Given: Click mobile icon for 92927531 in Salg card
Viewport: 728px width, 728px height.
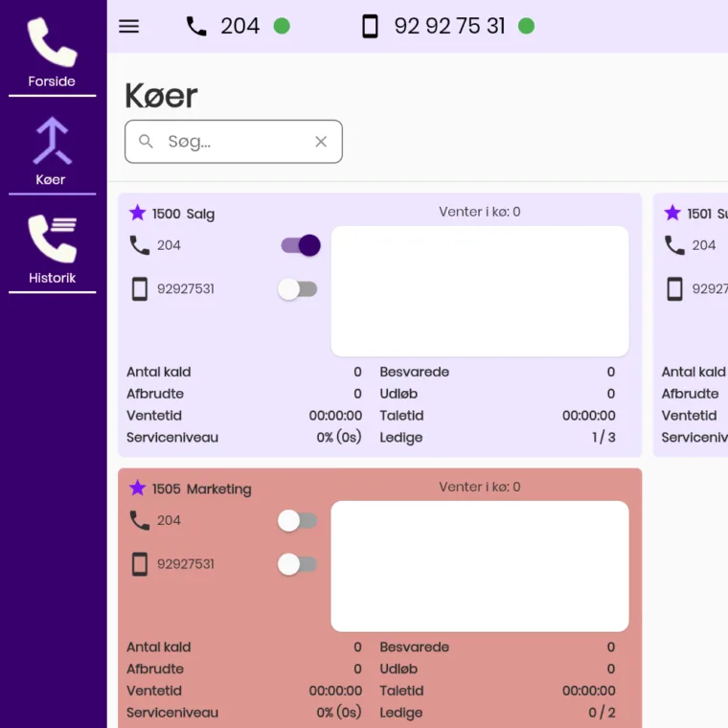Looking at the screenshot, I should pyautogui.click(x=139, y=288).
